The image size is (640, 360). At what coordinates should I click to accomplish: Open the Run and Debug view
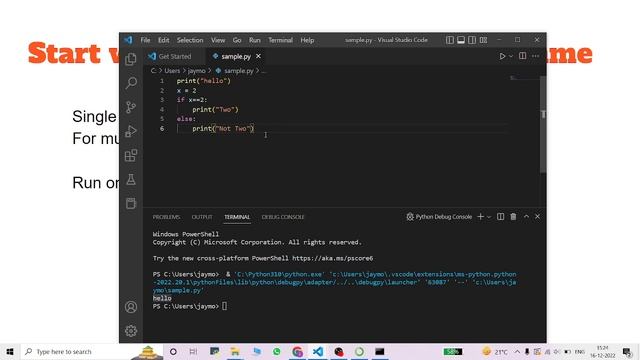click(131, 131)
